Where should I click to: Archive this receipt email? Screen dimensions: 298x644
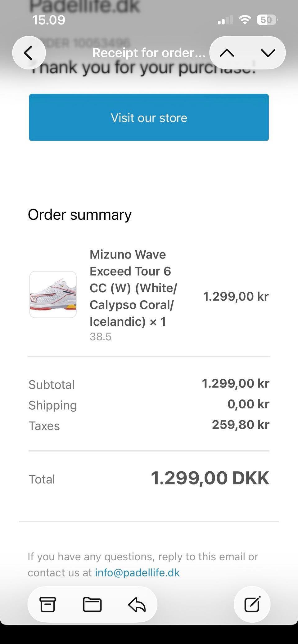pos(47,604)
